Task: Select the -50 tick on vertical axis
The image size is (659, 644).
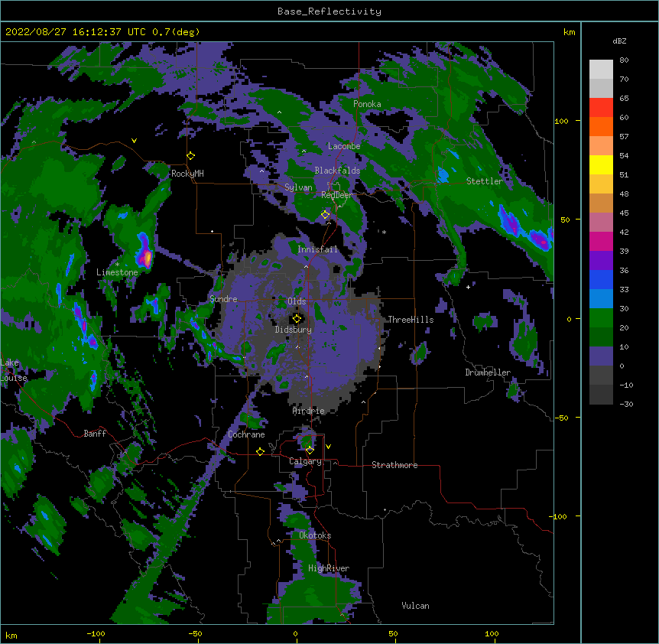Action: click(561, 418)
